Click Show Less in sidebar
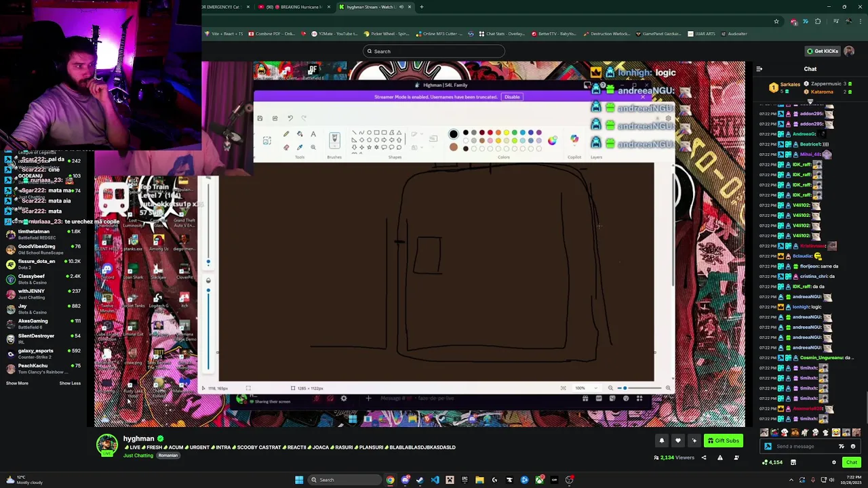 pos(70,383)
